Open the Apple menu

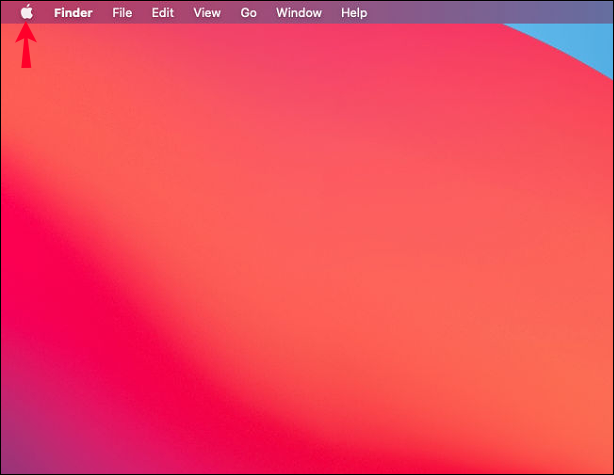click(x=27, y=12)
